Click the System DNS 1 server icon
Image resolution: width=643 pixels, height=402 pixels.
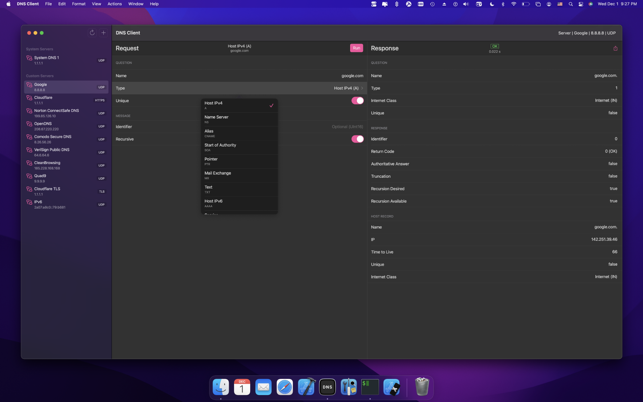coord(29,58)
